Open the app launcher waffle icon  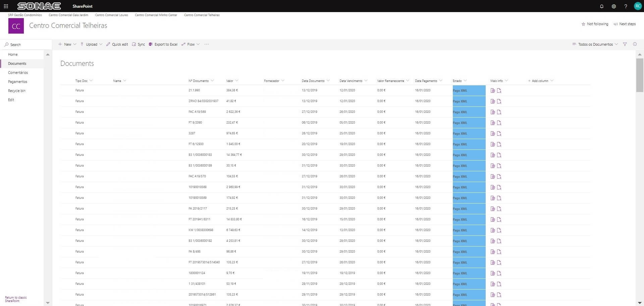pyautogui.click(x=6, y=6)
